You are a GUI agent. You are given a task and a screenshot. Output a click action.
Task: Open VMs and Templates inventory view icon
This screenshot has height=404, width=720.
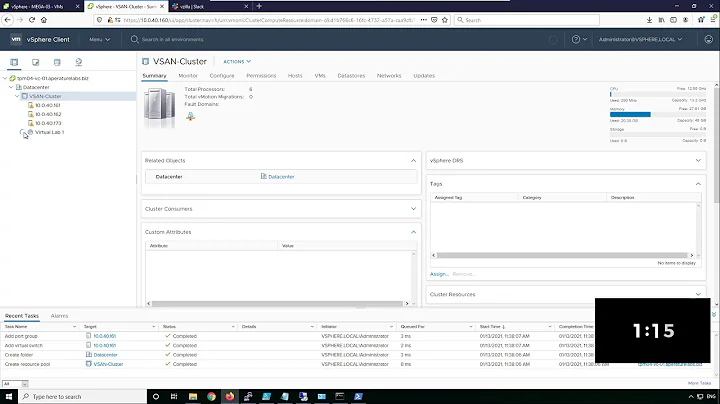click(35, 62)
